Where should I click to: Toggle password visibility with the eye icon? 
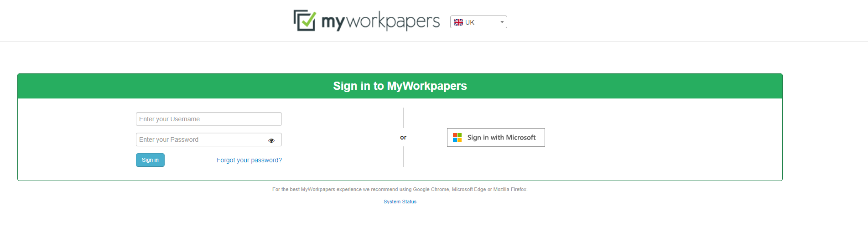pos(271,140)
